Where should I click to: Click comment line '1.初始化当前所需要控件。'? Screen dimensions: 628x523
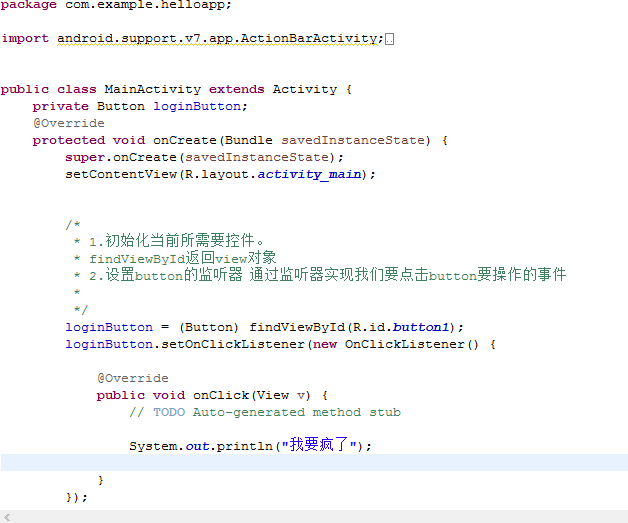coord(177,241)
